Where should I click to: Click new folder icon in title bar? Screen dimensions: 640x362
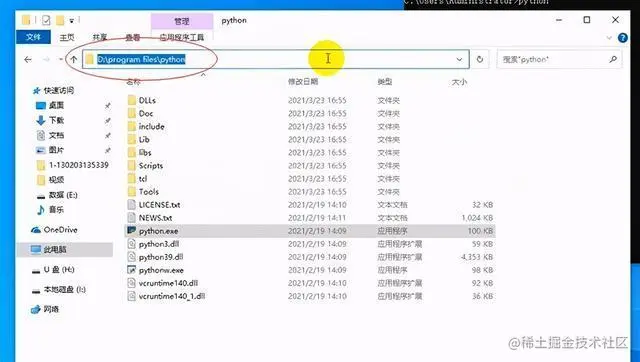(x=60, y=20)
